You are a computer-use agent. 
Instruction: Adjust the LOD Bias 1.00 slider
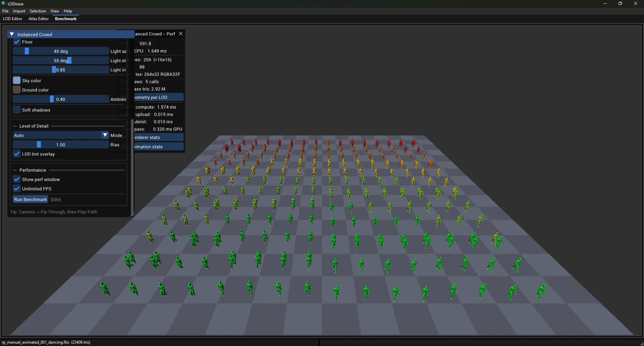click(x=61, y=145)
